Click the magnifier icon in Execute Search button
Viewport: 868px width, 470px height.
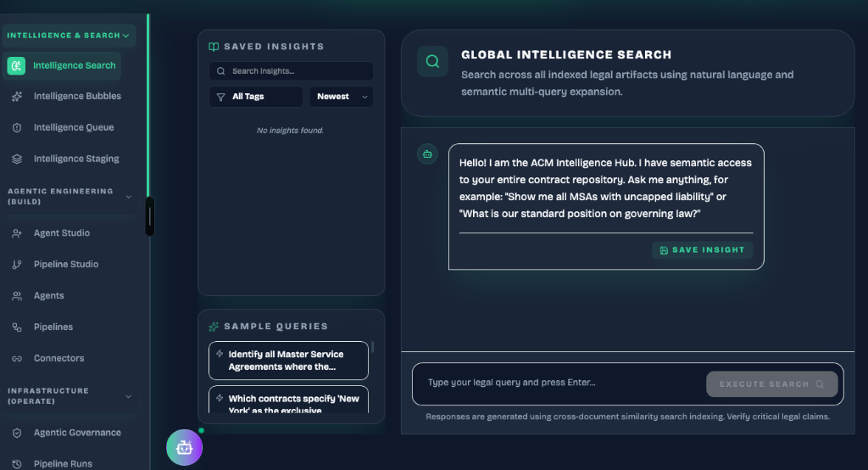coord(820,384)
